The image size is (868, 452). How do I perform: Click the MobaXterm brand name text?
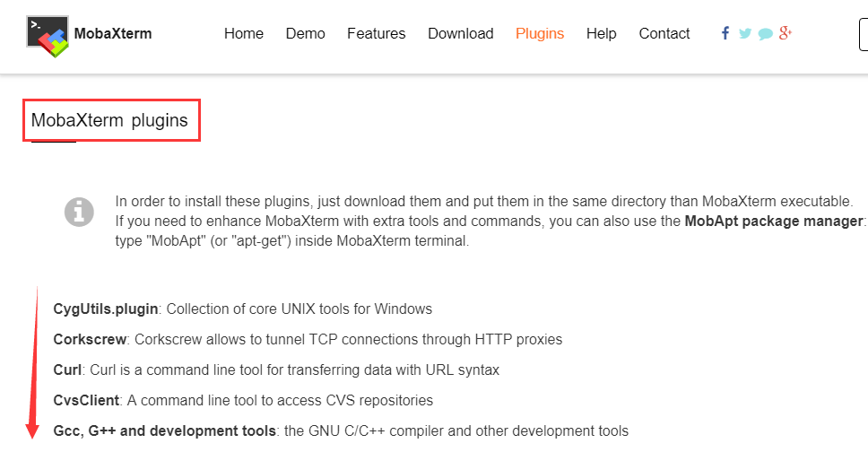(x=113, y=34)
